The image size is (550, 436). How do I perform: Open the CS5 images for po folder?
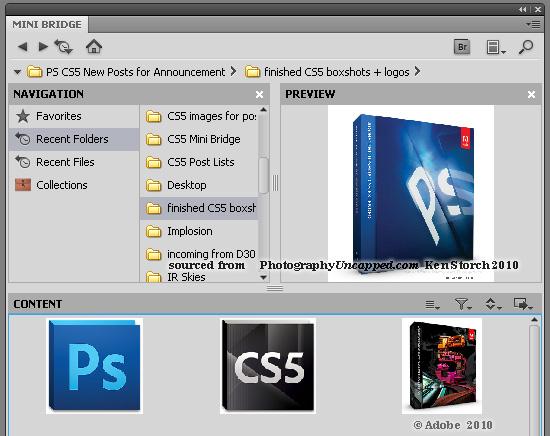click(199, 116)
